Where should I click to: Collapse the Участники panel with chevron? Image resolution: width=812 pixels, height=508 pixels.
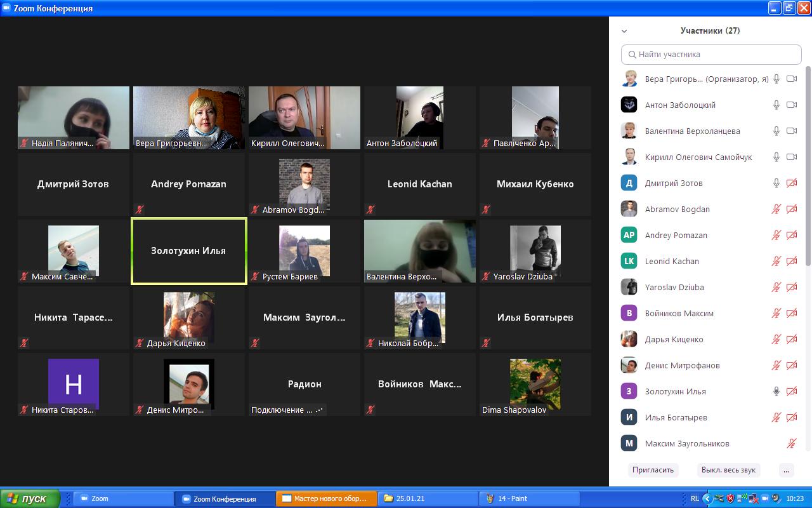coord(624,30)
